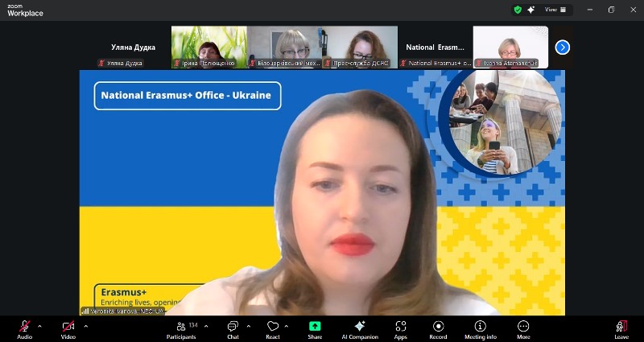This screenshot has height=342, width=644.
Task: Unmute the microphone Audio button
Action: coord(24,327)
